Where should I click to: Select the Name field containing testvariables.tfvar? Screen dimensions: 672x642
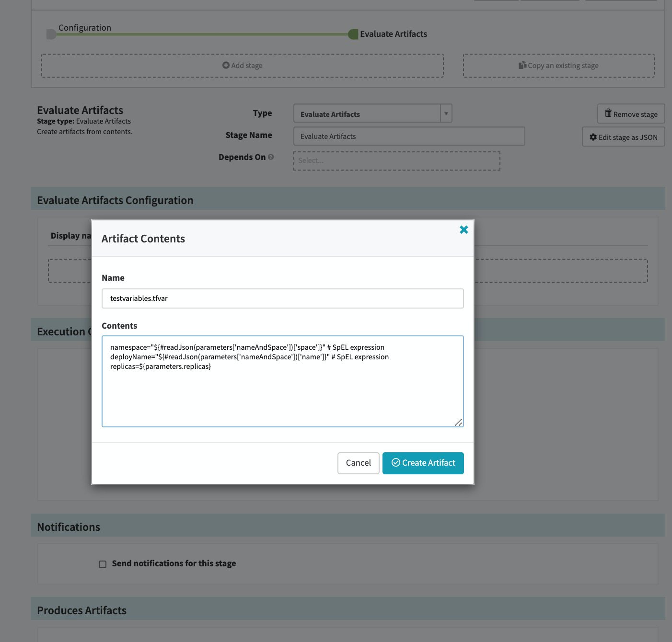[282, 298]
